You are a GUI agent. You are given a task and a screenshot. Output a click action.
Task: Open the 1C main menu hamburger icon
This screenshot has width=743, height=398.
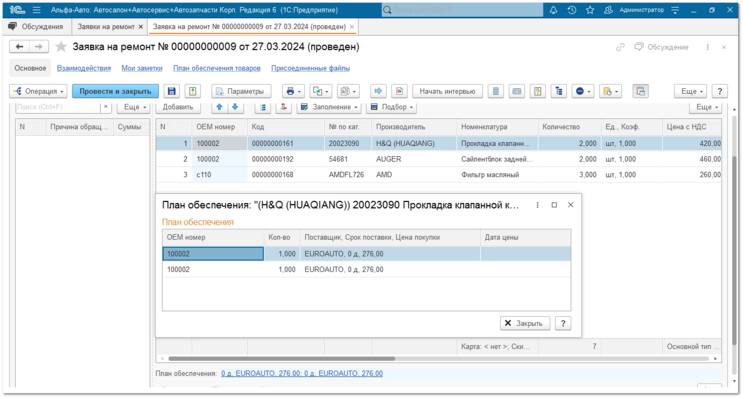coord(36,10)
